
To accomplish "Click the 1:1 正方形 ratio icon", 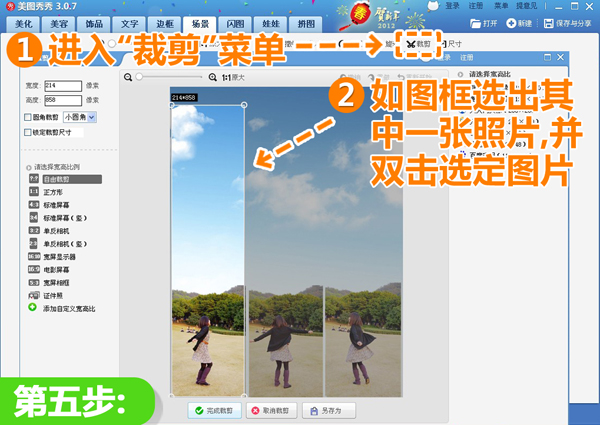I will click(34, 191).
